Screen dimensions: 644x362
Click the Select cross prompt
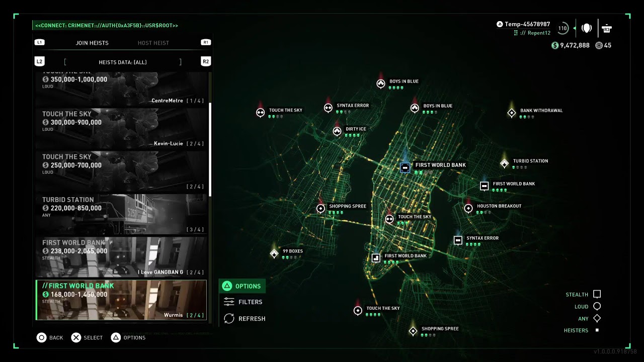[x=87, y=337]
